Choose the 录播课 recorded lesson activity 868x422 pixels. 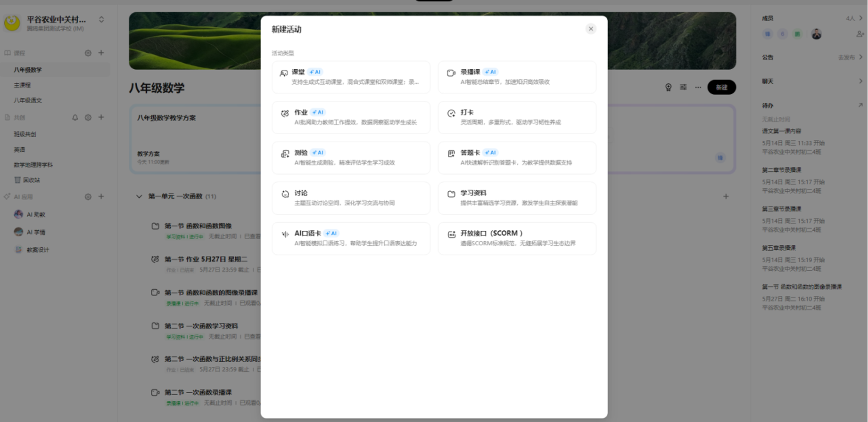tap(517, 77)
